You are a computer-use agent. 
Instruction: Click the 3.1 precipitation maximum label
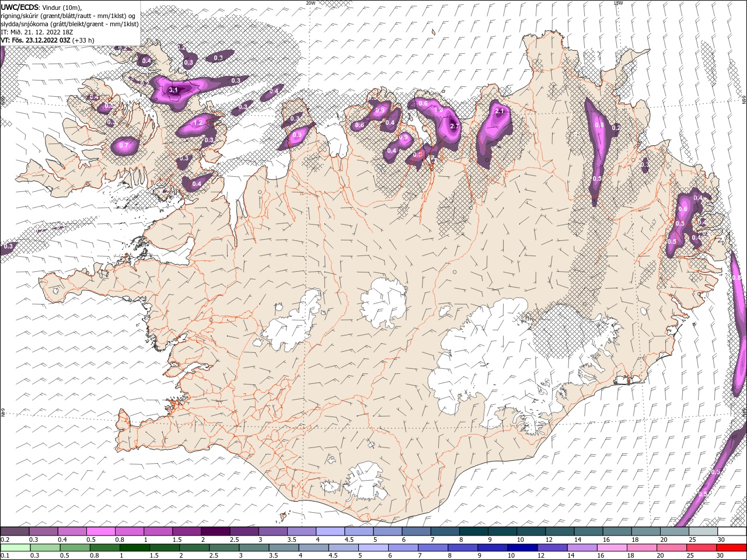click(x=173, y=90)
